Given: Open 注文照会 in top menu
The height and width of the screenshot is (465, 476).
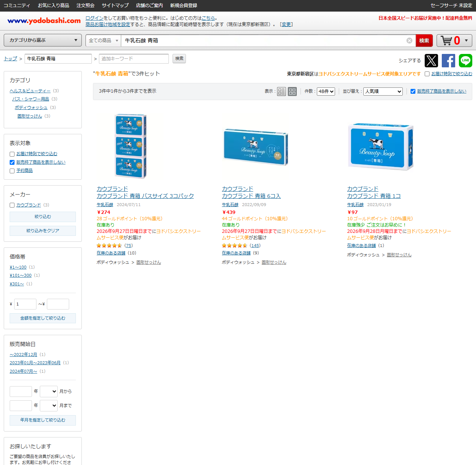Looking at the screenshot, I should pyautogui.click(x=86, y=6).
